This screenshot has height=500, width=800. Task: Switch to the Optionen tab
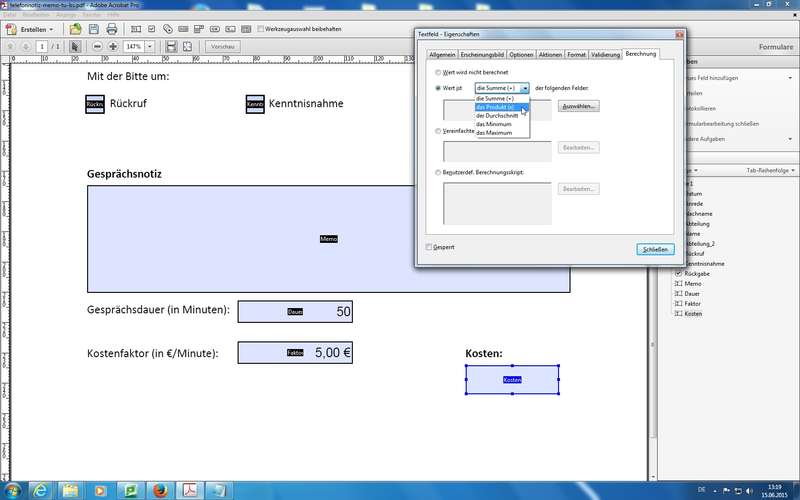click(x=521, y=55)
